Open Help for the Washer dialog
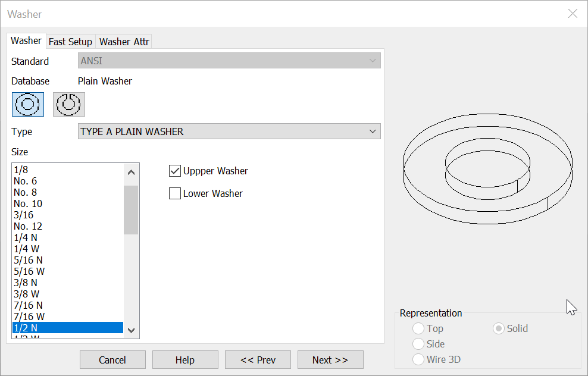This screenshot has width=588, height=376. click(x=185, y=359)
